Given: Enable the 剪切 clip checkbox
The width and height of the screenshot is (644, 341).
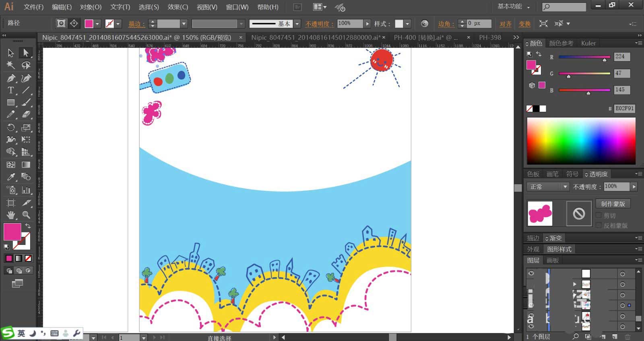Looking at the screenshot, I should click(x=599, y=216).
